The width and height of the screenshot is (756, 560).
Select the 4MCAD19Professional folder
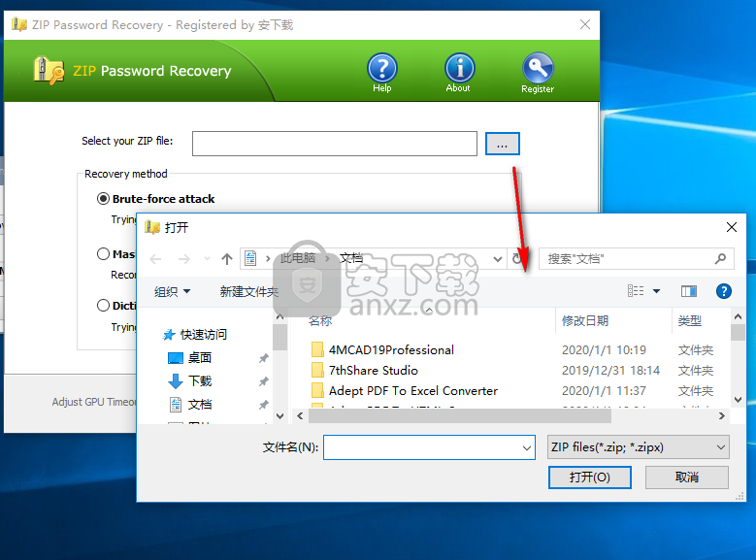pos(391,349)
